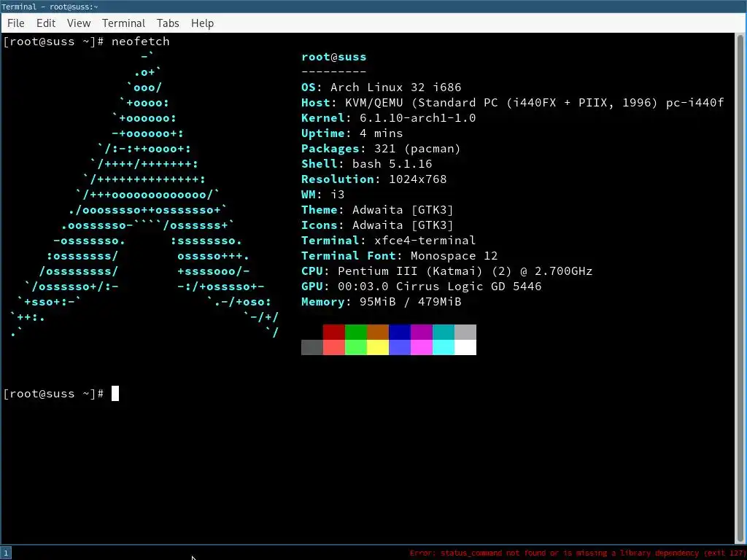Click the 'Terminal: xfce4-terminal' line
747x560 pixels.
point(388,241)
